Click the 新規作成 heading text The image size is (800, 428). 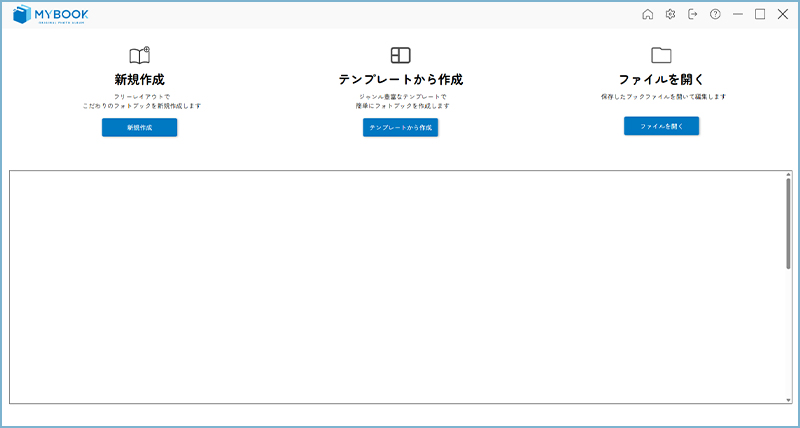coord(140,80)
